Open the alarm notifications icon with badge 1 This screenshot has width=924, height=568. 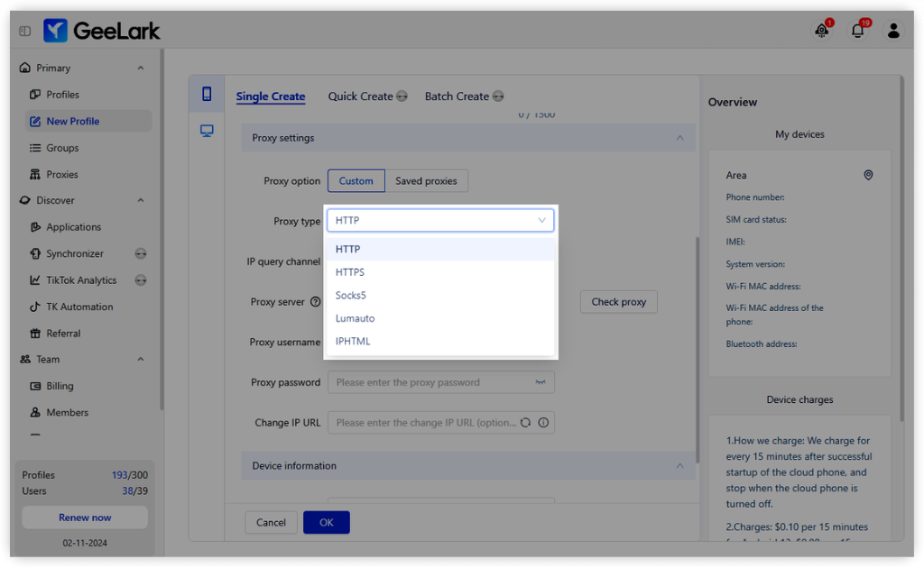coord(822,30)
